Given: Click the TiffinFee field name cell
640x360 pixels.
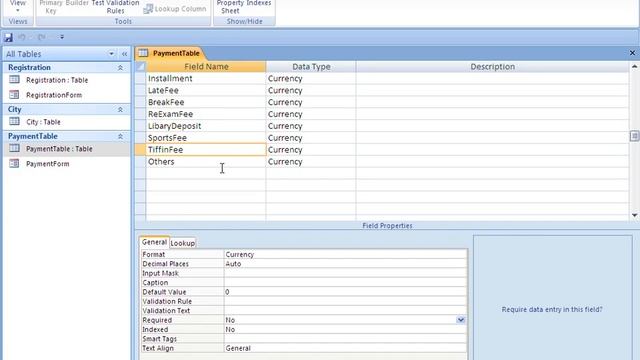Looking at the screenshot, I should [206, 150].
